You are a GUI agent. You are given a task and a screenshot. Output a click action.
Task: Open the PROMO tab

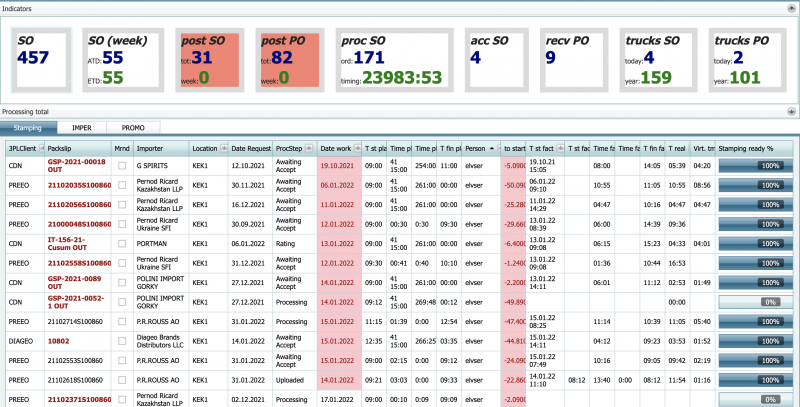point(133,129)
